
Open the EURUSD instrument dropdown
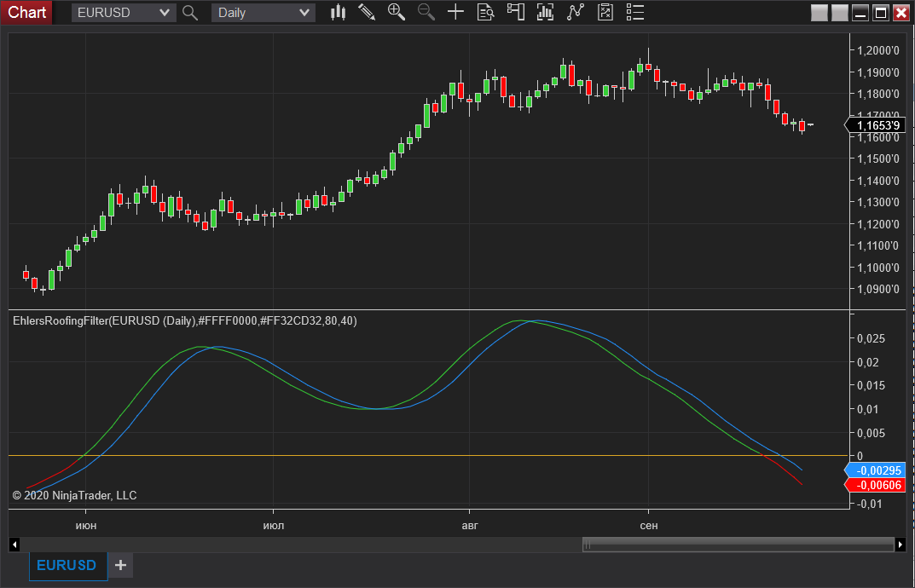click(123, 12)
